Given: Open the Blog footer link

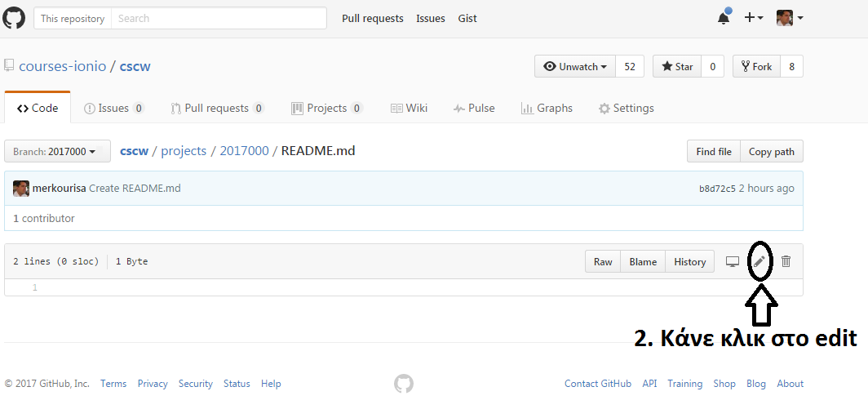Looking at the screenshot, I should pyautogui.click(x=756, y=383).
